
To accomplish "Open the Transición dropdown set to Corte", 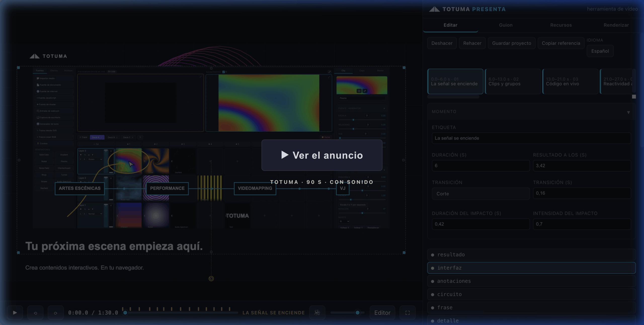I will point(481,193).
